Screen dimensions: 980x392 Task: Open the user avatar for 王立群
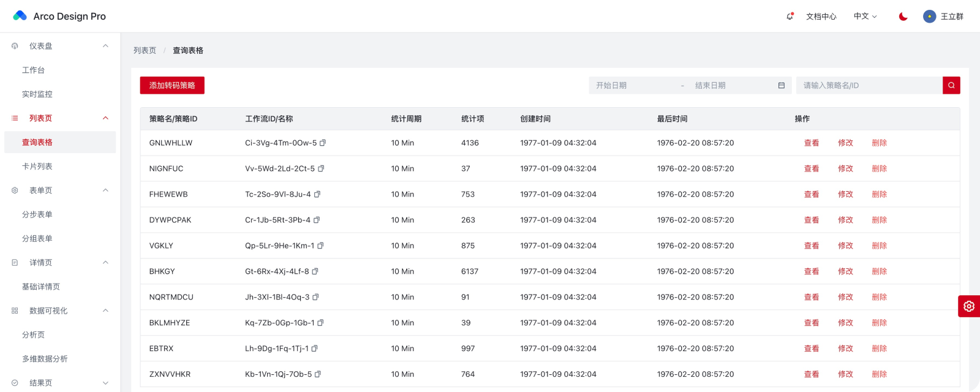coord(929,17)
